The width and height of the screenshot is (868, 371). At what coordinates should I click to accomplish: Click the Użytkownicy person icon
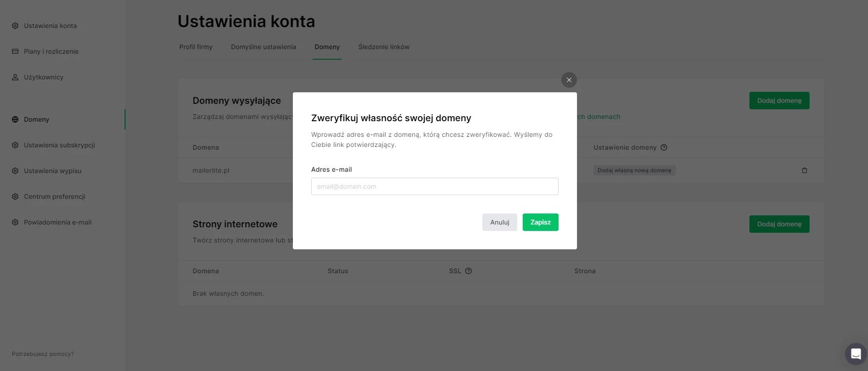click(x=15, y=77)
